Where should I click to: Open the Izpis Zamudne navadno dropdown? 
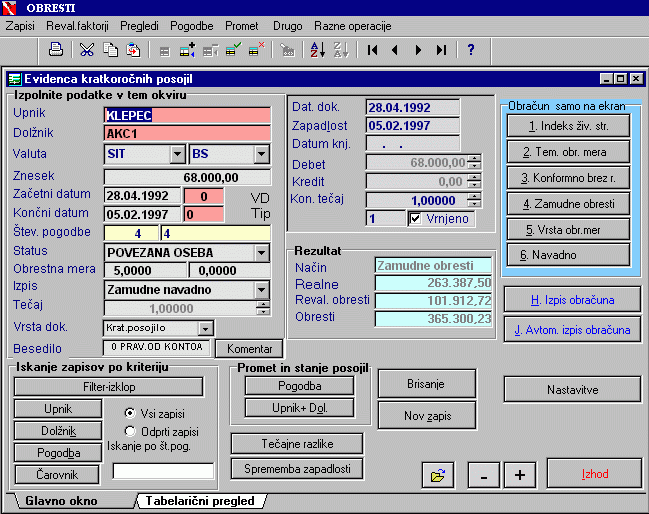(262, 290)
